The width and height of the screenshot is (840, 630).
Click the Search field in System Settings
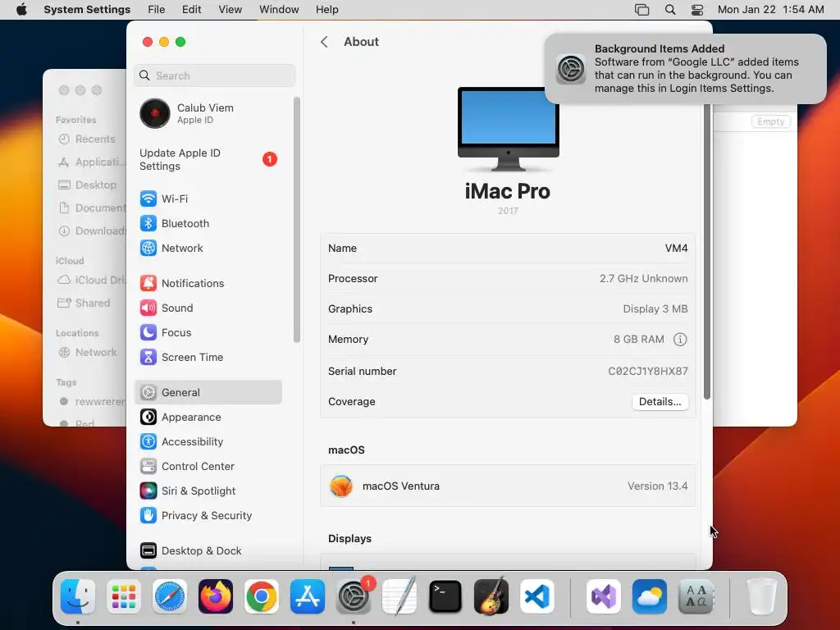pyautogui.click(x=214, y=75)
